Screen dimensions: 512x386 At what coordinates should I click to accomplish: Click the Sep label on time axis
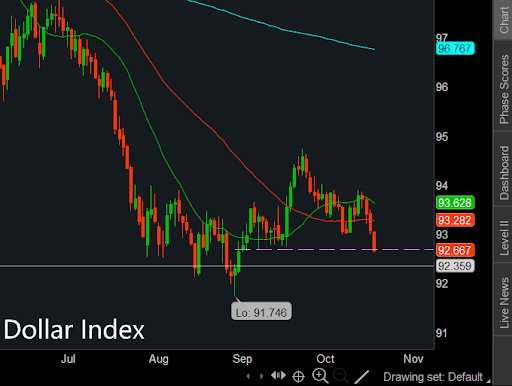click(x=242, y=359)
